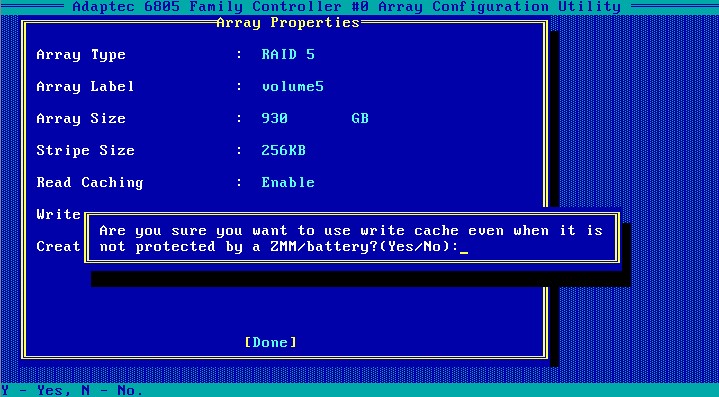Change the Array Size unit GB
This screenshot has width=719, height=397.
tap(360, 118)
